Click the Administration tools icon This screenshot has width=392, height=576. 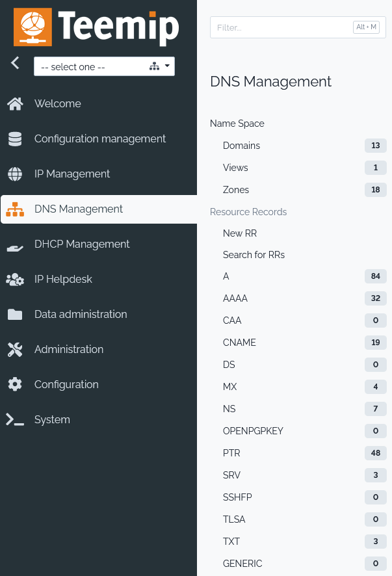15,350
